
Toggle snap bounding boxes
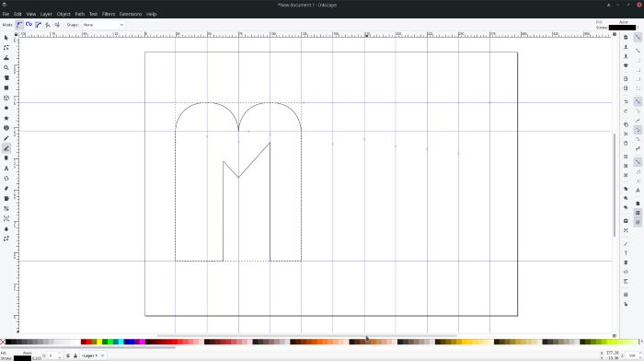[x=638, y=50]
